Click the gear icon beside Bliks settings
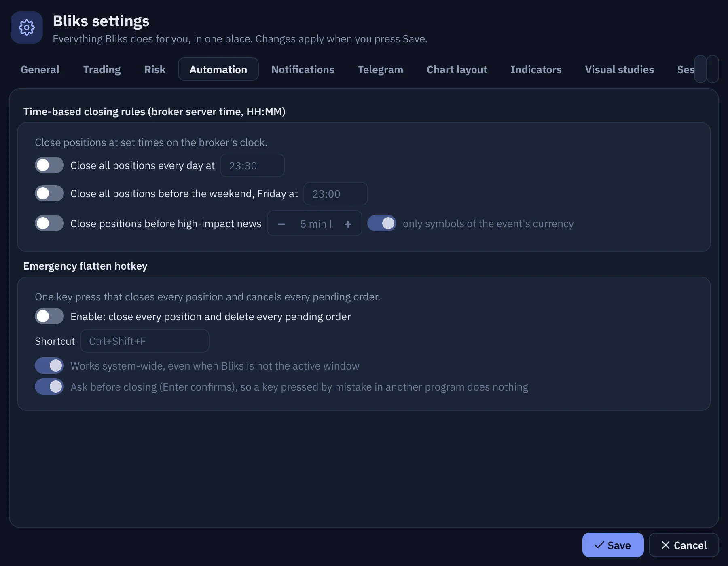The width and height of the screenshot is (728, 566). click(27, 27)
